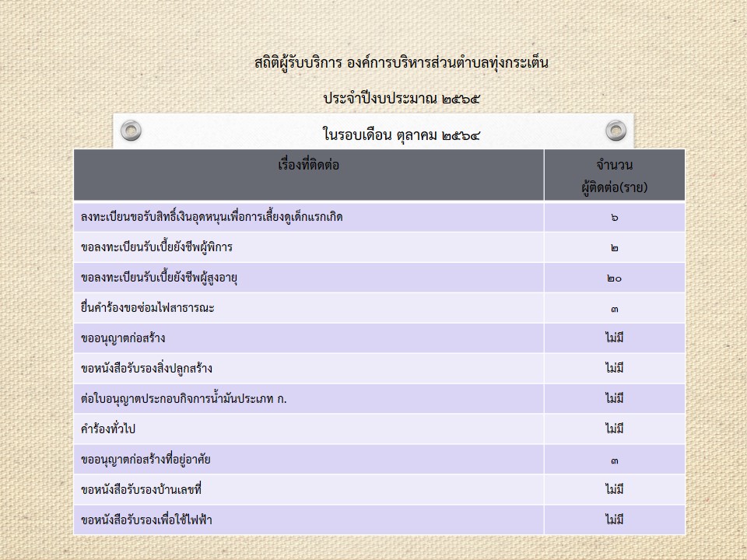747x560 pixels.
Task: Click the ขอลงทะเบียนรับเบี้ยยังชีพผู้พิการ row label
Action: (x=156, y=247)
